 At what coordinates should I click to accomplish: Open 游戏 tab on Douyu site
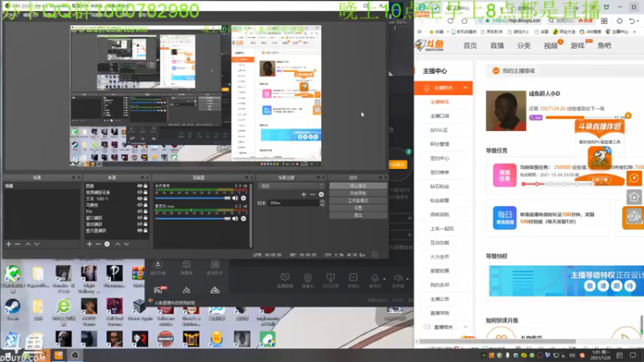577,46
